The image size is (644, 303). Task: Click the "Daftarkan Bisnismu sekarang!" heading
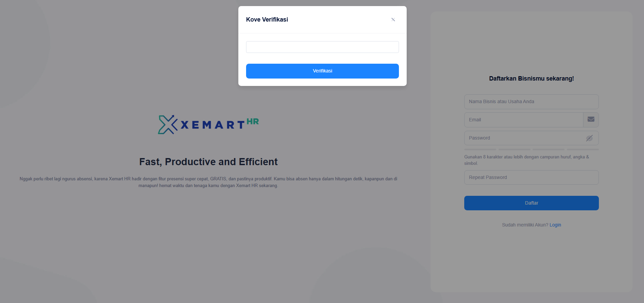[x=531, y=79]
